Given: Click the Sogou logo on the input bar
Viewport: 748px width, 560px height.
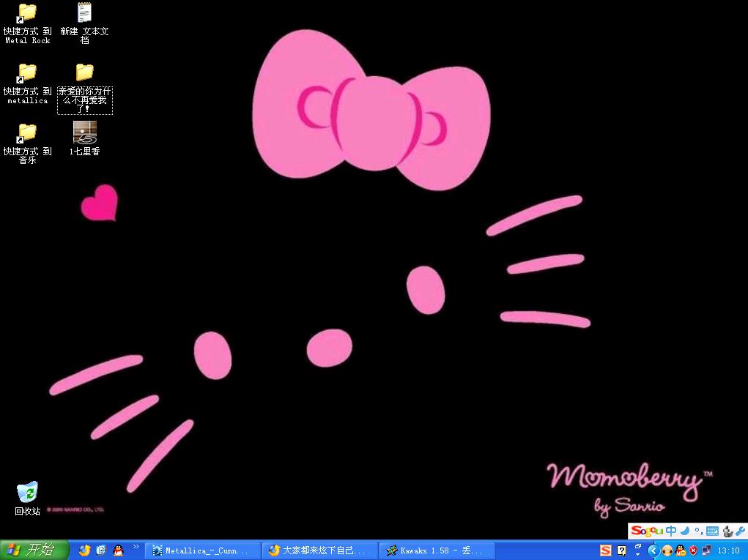Looking at the screenshot, I should point(647,531).
